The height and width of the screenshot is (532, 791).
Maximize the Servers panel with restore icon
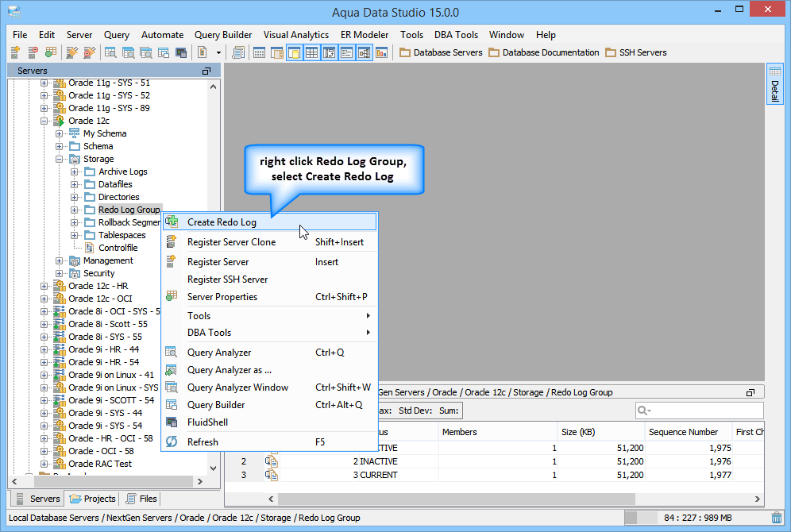click(x=206, y=71)
